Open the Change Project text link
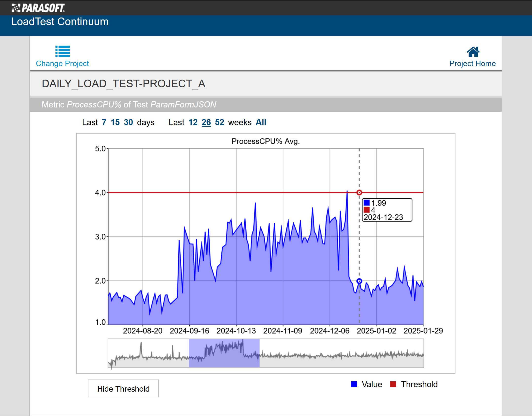This screenshot has width=532, height=416. click(x=62, y=64)
